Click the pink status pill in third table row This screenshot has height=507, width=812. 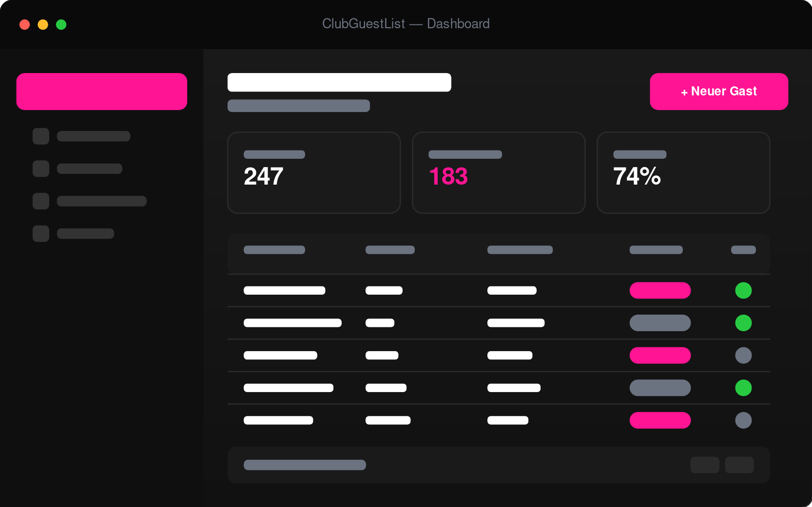[x=660, y=356]
